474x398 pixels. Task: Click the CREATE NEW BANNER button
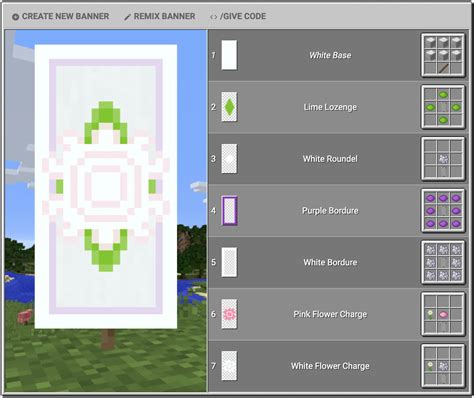(x=60, y=16)
